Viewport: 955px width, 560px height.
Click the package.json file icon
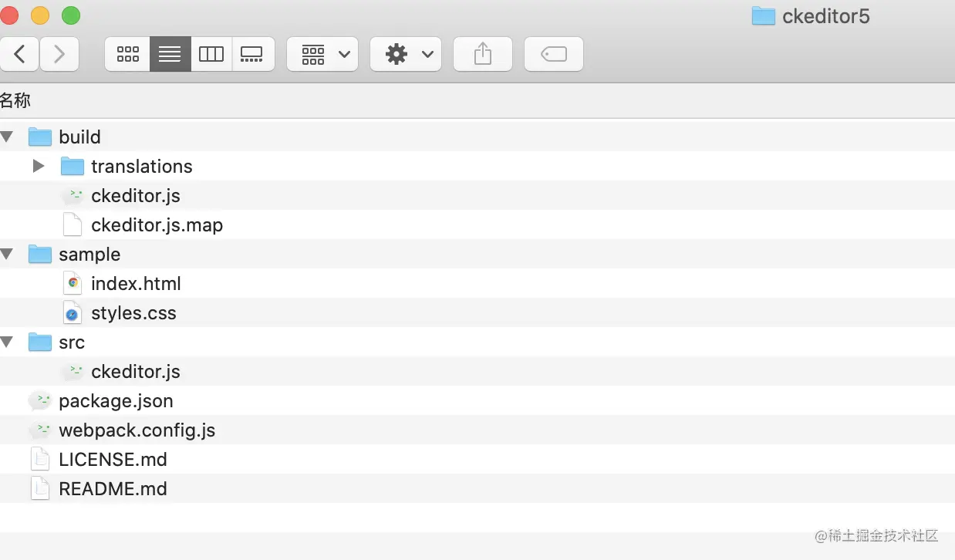click(40, 400)
